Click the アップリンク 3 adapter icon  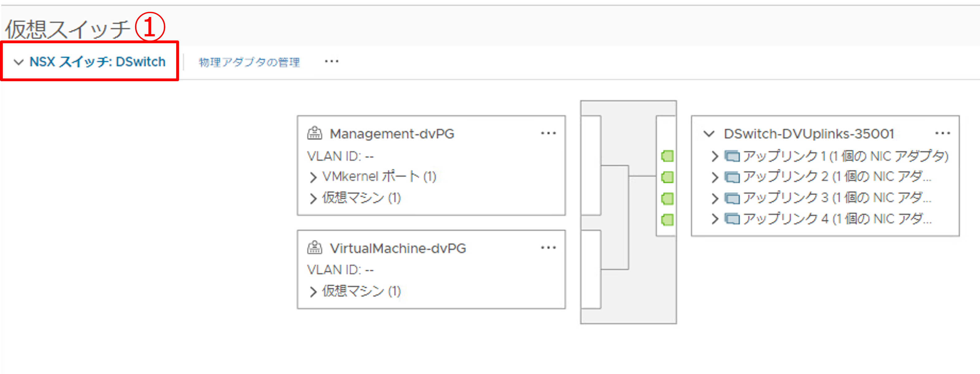[732, 198]
